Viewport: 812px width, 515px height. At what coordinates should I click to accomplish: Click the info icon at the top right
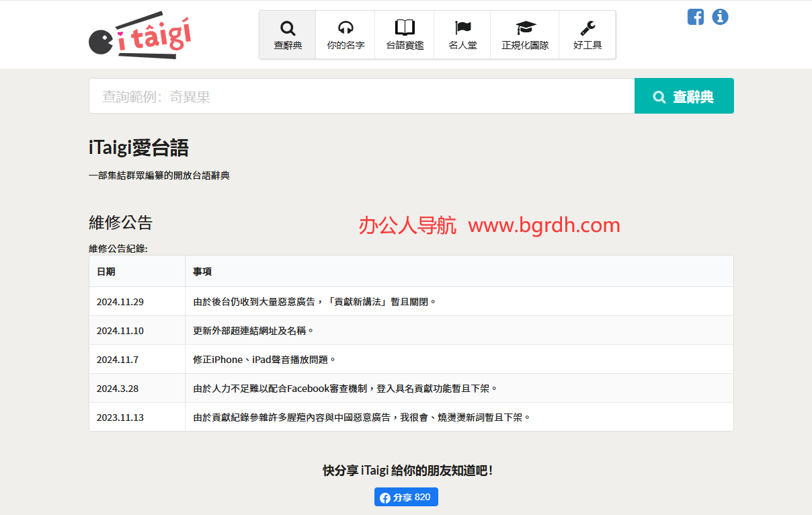(x=720, y=17)
